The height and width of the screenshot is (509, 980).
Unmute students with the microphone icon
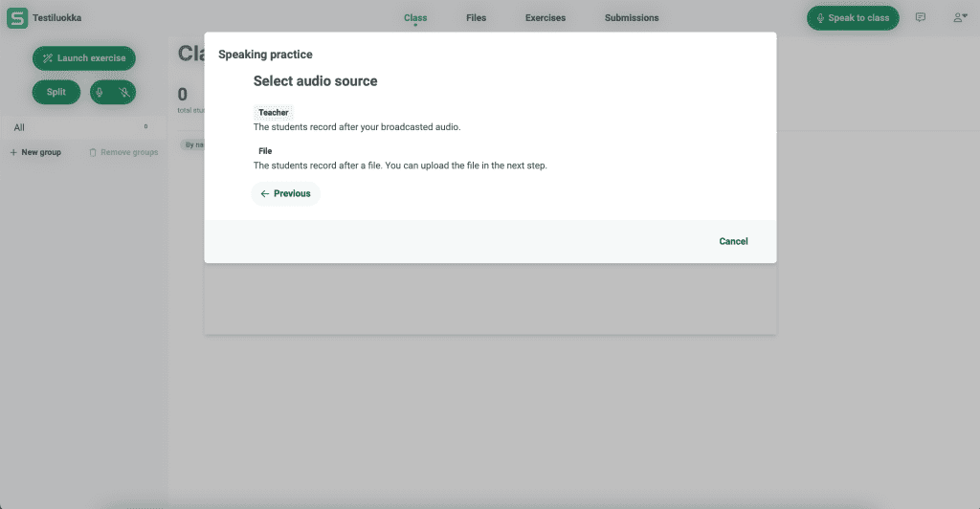click(100, 92)
